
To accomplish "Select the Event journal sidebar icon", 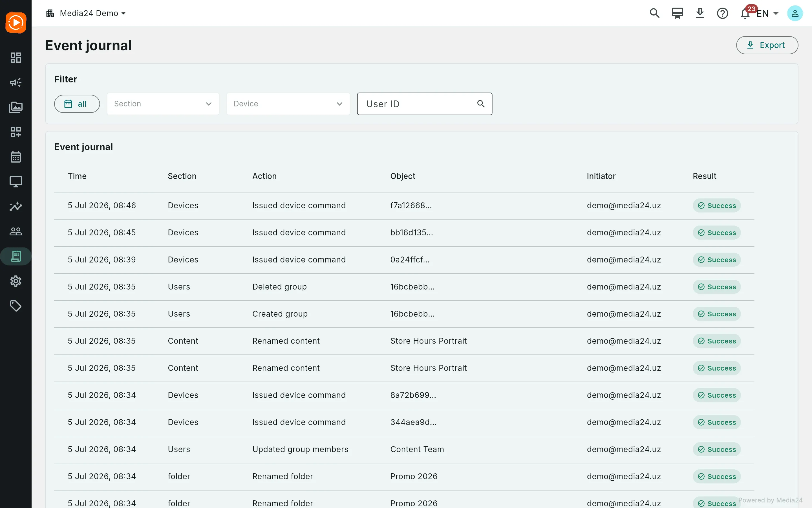I will pyautogui.click(x=16, y=256).
